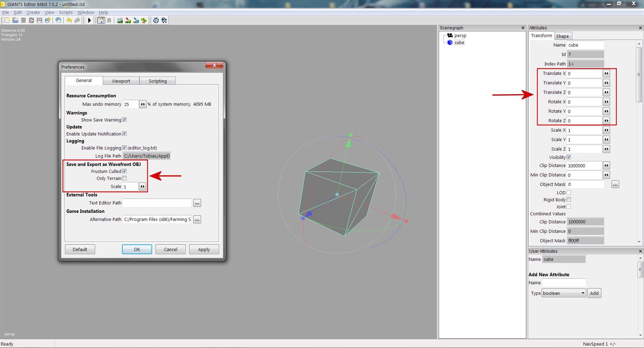Close the Attributes panel
The image size is (644, 348).
tap(641, 28)
